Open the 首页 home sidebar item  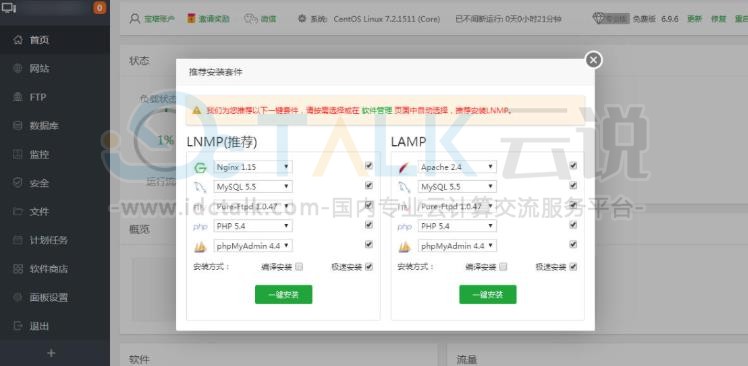(x=55, y=40)
